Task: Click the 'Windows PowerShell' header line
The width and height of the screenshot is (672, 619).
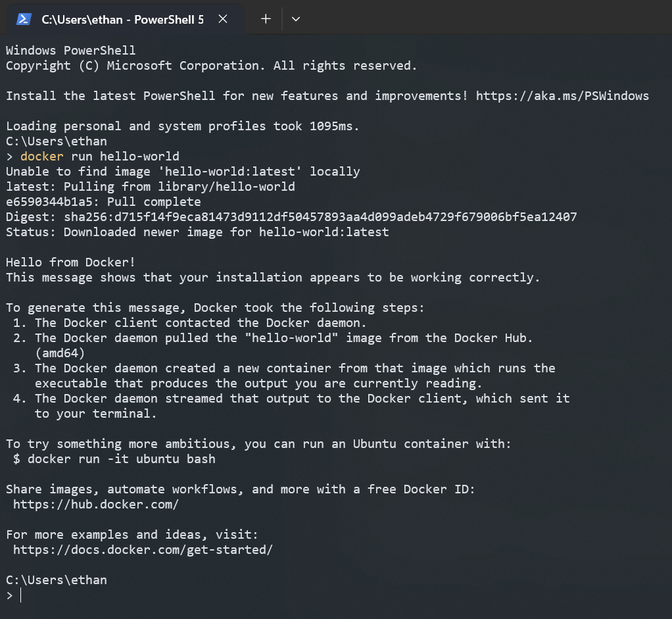Action: point(71,51)
